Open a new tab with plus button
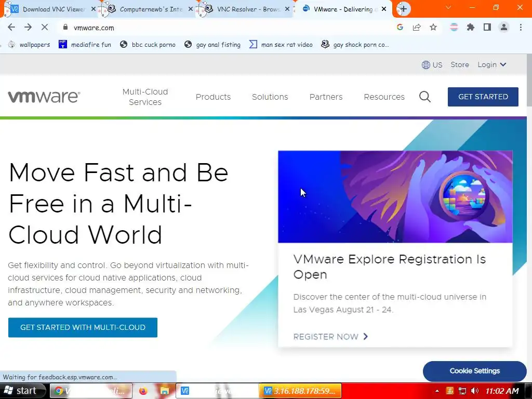 pyautogui.click(x=403, y=9)
